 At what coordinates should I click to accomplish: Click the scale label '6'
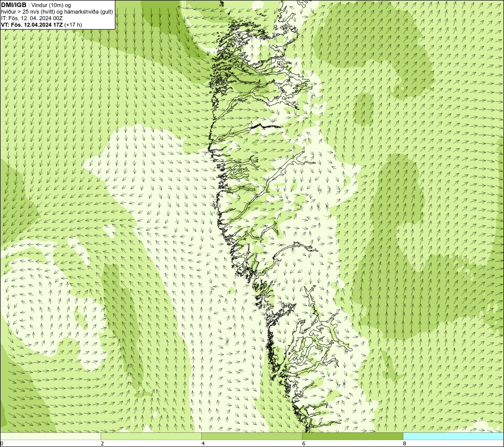[303, 444]
